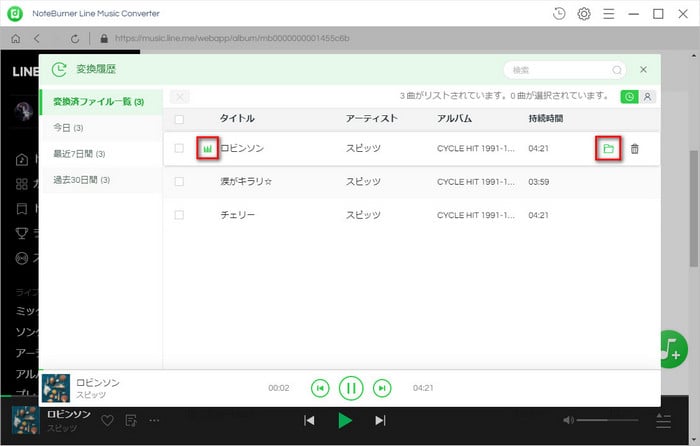
Task: Pause playback in the dialog player
Action: (351, 388)
